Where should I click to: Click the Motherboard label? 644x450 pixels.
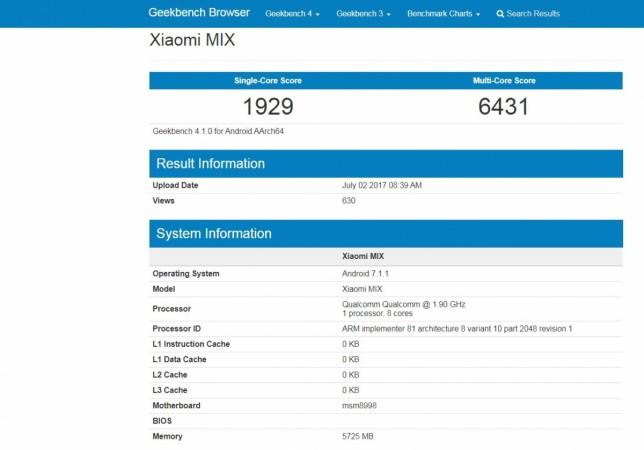(177, 406)
